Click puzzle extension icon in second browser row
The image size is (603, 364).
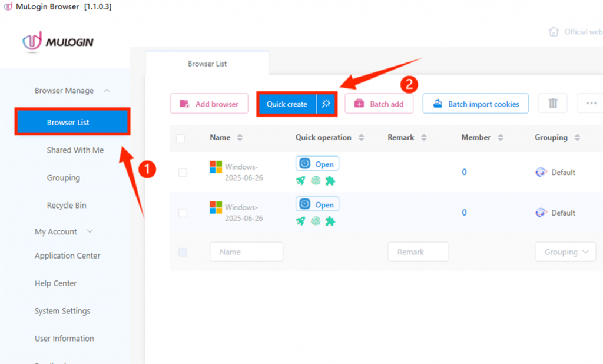pyautogui.click(x=330, y=221)
